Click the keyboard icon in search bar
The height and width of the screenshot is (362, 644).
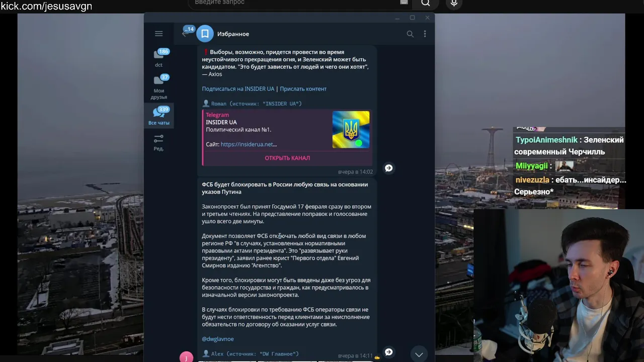tap(404, 3)
